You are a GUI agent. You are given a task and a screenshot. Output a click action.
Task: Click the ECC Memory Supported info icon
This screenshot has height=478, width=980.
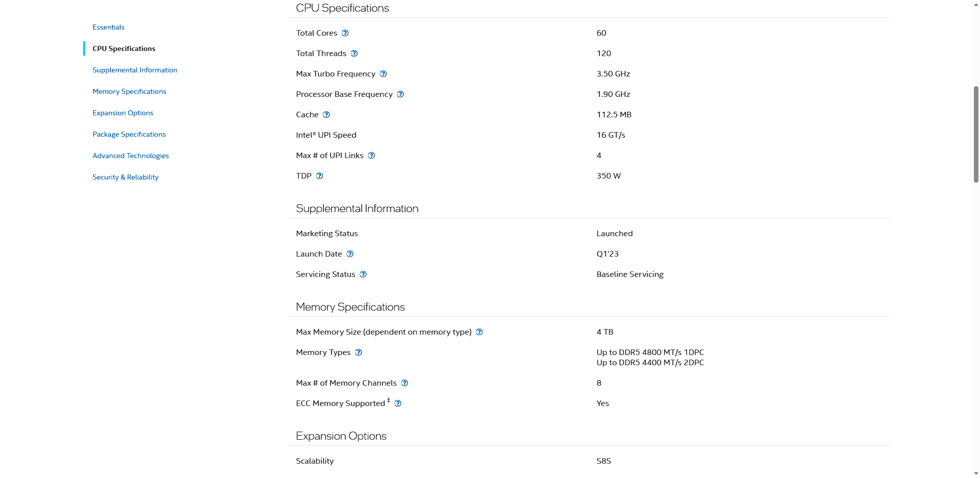click(x=398, y=404)
